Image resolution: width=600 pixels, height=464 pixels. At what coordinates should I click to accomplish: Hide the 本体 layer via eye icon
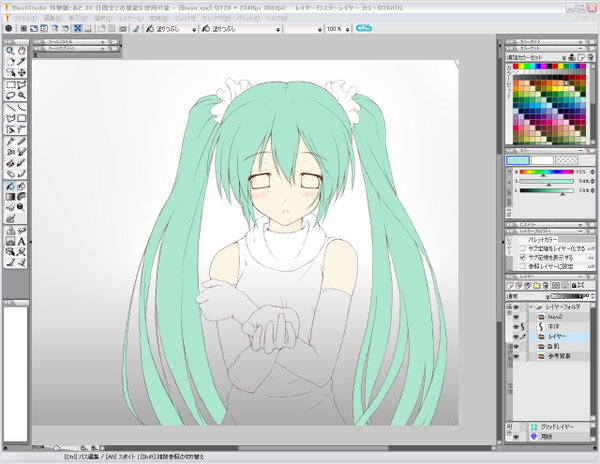click(516, 327)
